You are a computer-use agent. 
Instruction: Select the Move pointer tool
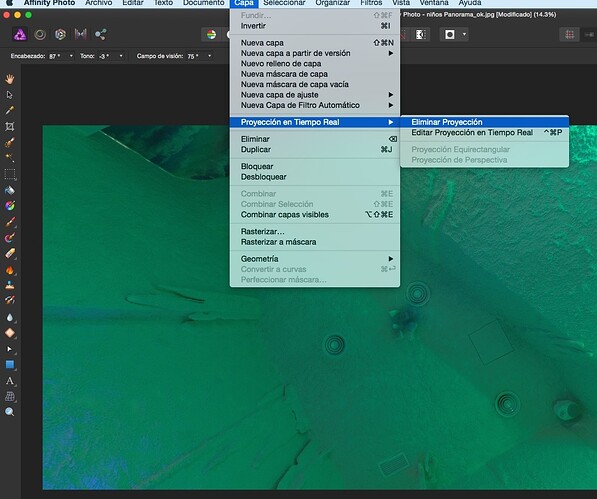point(10,94)
